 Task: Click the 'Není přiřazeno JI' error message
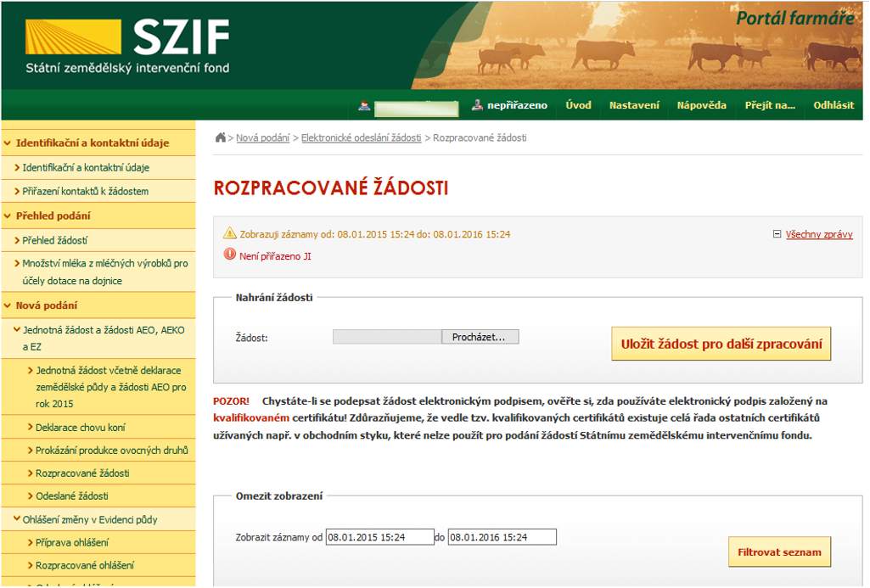click(275, 256)
